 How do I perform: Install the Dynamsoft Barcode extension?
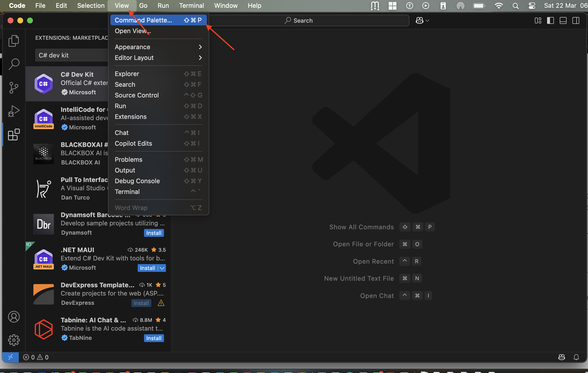click(x=154, y=233)
